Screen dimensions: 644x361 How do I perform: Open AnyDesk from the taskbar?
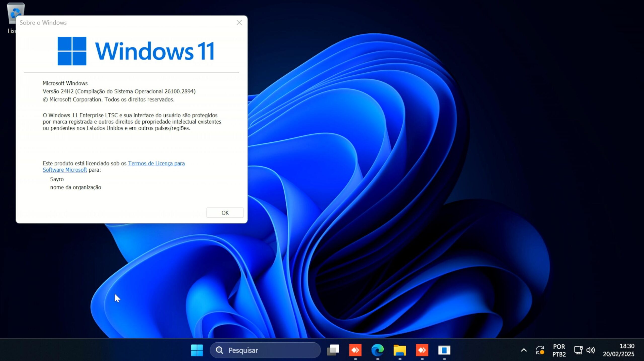point(355,350)
